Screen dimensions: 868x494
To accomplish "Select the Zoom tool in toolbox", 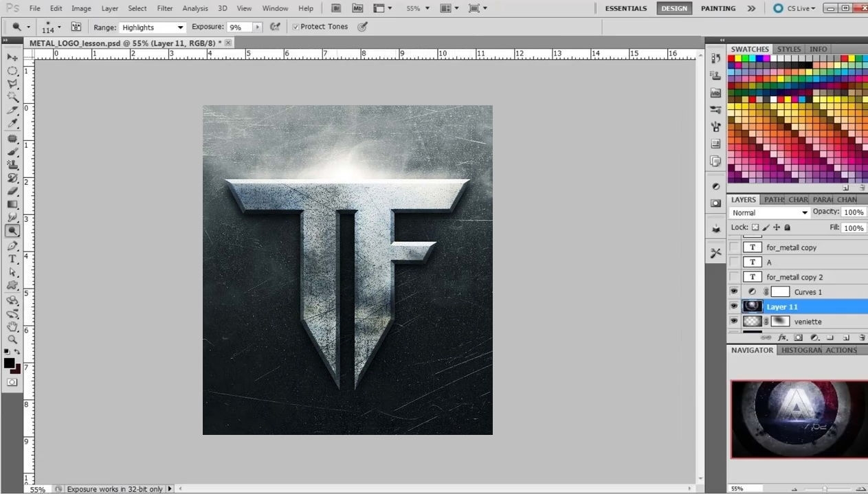I will pos(12,339).
